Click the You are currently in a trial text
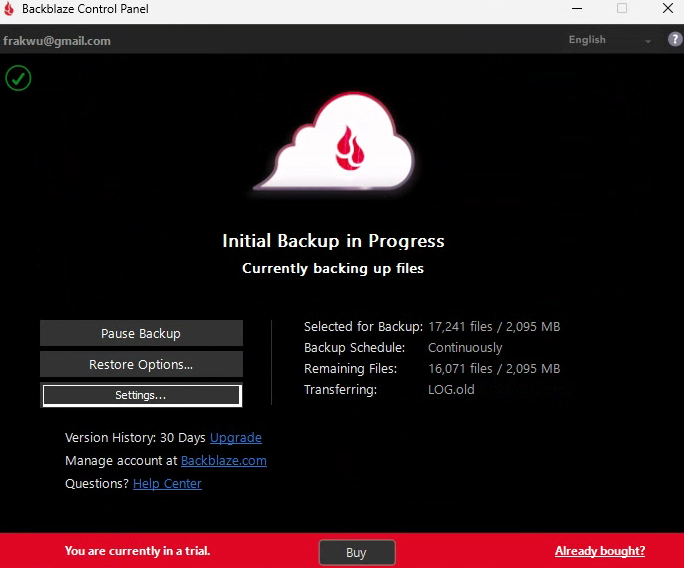The height and width of the screenshot is (568, 684). pos(137,551)
